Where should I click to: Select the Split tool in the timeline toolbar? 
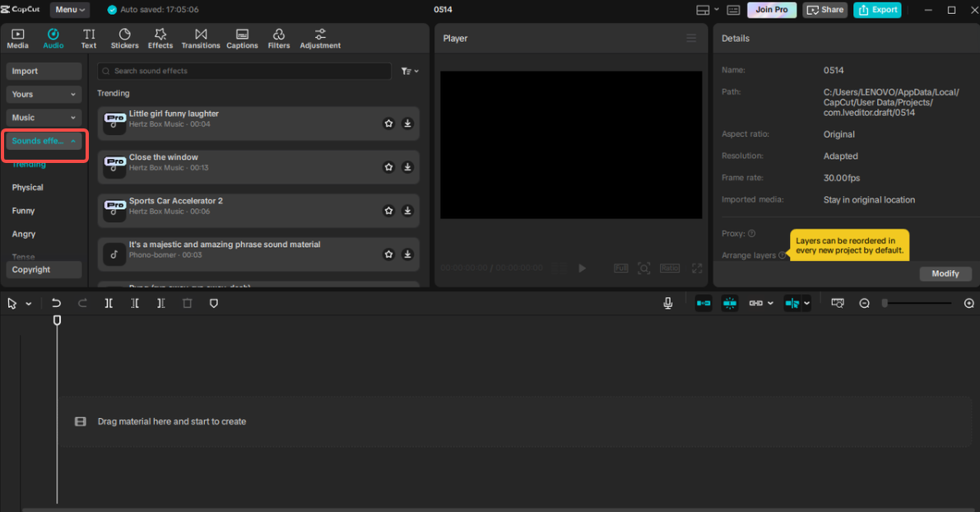pyautogui.click(x=108, y=303)
